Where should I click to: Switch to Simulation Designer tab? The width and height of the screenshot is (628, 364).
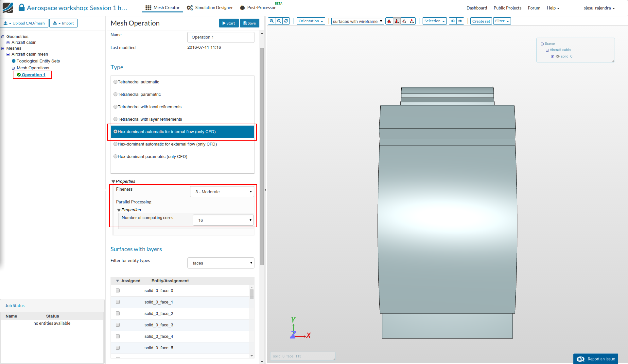tap(210, 8)
